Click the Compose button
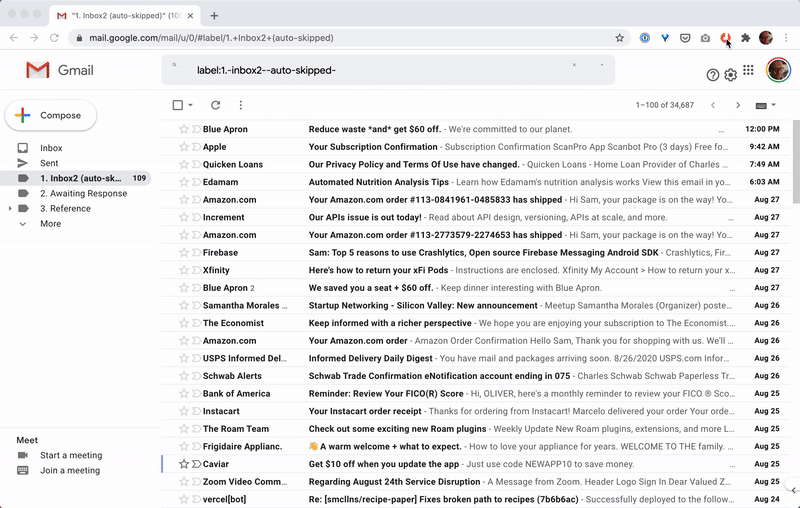The height and width of the screenshot is (508, 800). pos(51,115)
